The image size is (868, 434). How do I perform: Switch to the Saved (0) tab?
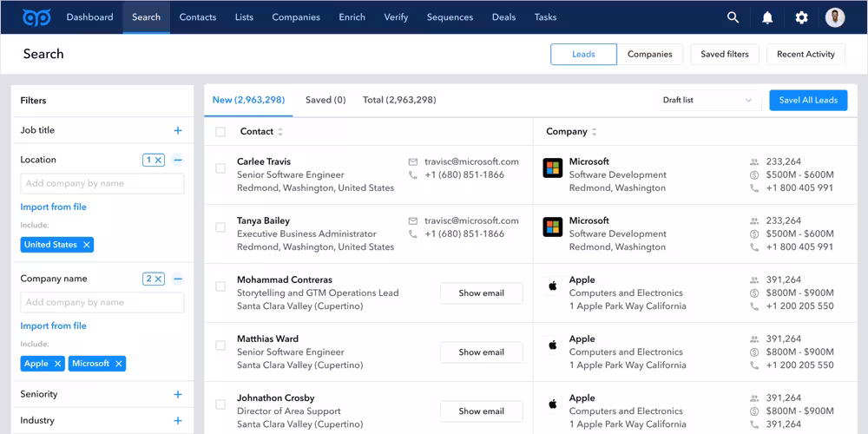tap(325, 100)
